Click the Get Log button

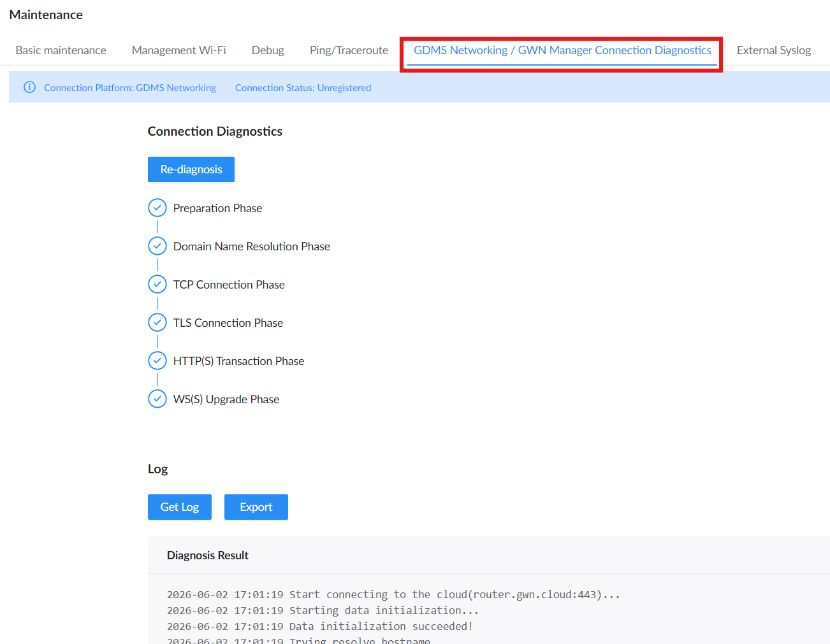[x=180, y=507]
